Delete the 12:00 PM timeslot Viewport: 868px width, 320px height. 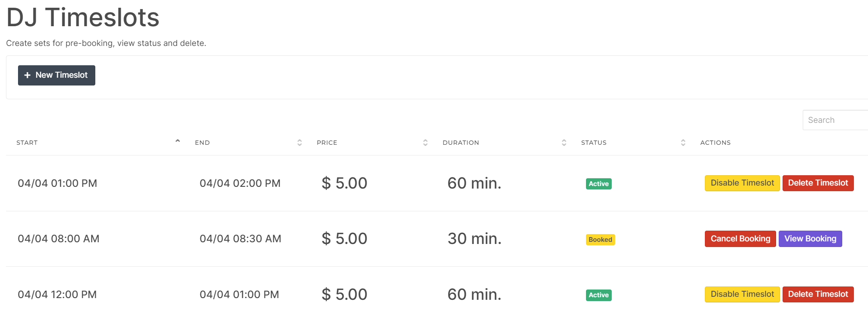pyautogui.click(x=817, y=294)
